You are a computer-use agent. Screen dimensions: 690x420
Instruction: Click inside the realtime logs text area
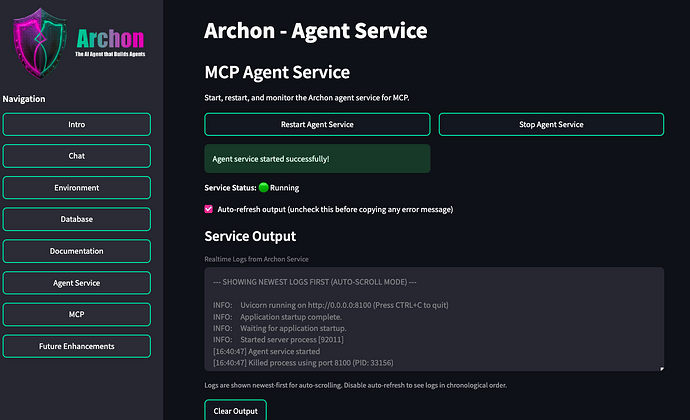pos(434,319)
